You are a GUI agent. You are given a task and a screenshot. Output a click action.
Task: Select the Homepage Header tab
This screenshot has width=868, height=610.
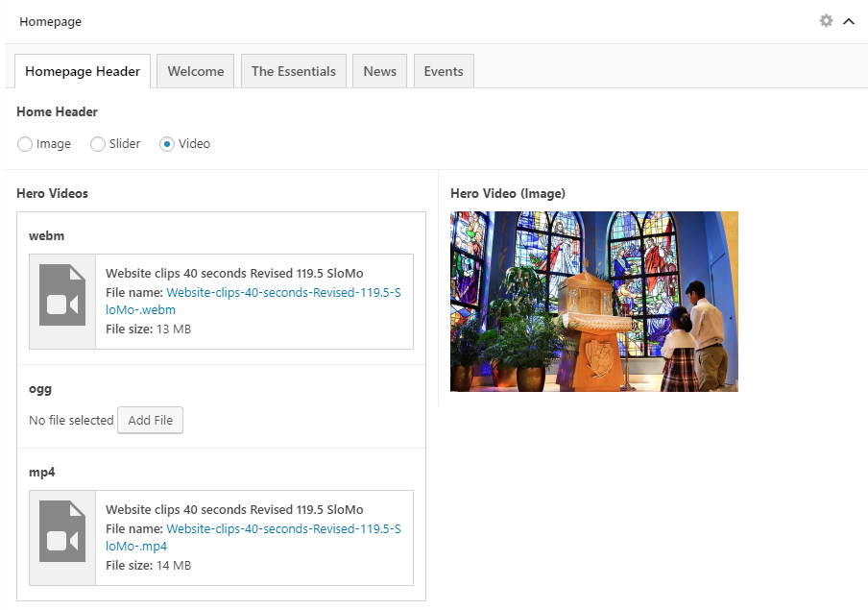click(x=83, y=71)
